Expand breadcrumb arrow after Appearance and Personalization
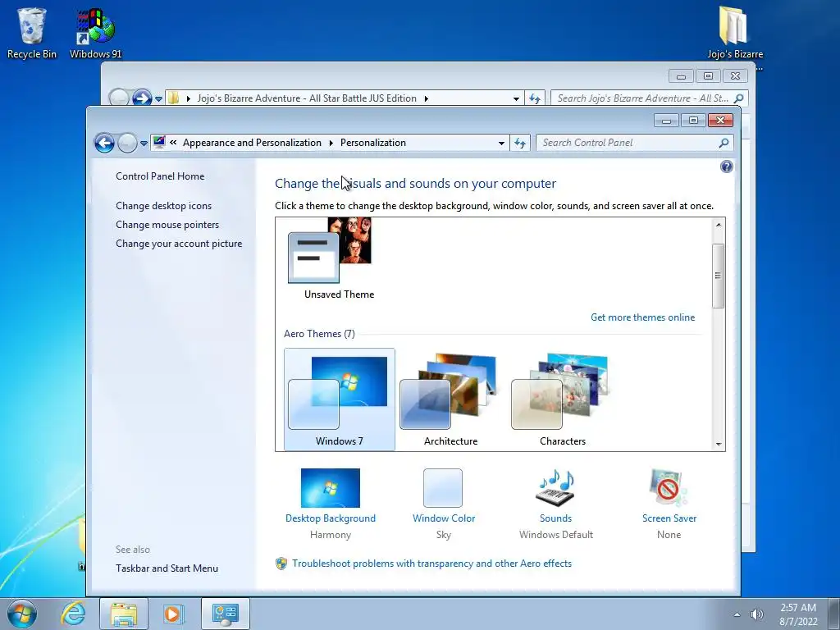 331,143
